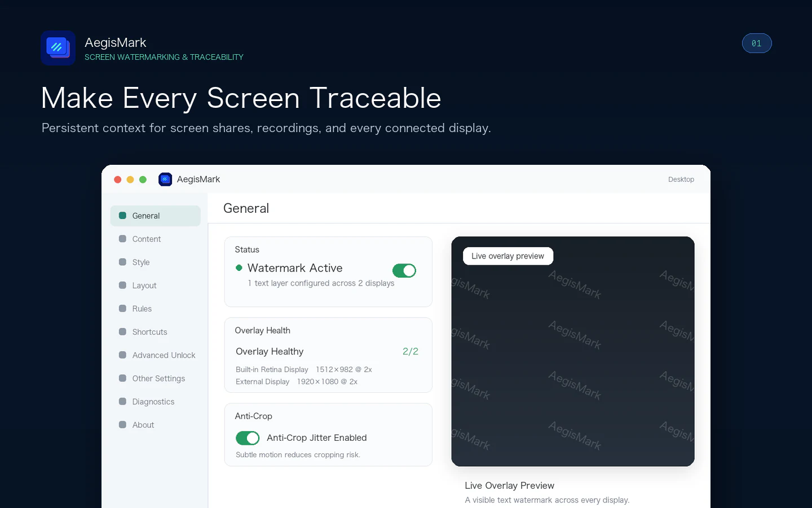Click the Desktop label in title bar
This screenshot has height=508, width=812.
coord(681,179)
